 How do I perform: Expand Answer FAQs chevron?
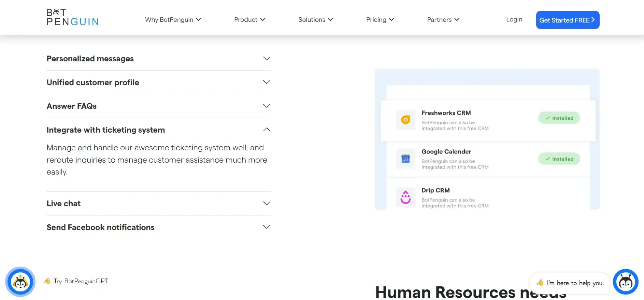267,106
